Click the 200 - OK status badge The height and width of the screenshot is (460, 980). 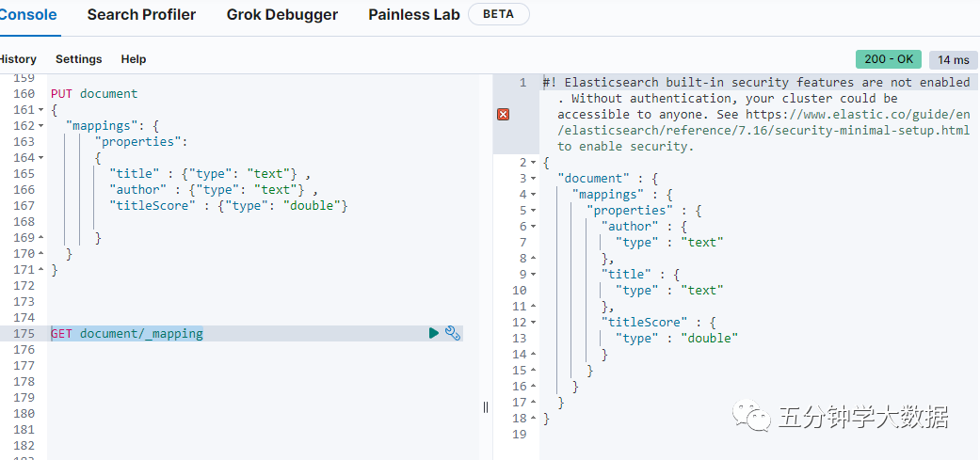(x=889, y=59)
